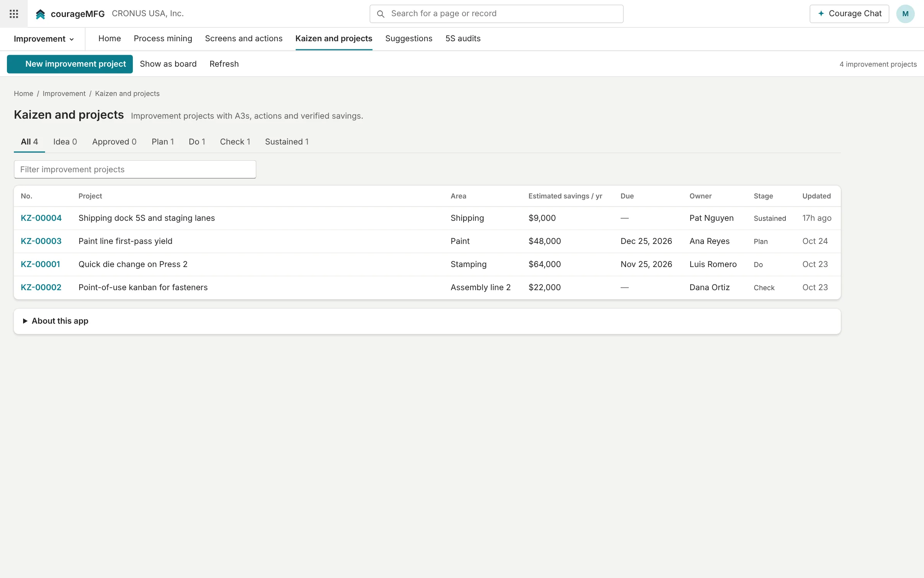
Task: Click Improvement in the breadcrumb
Action: [x=64, y=94]
